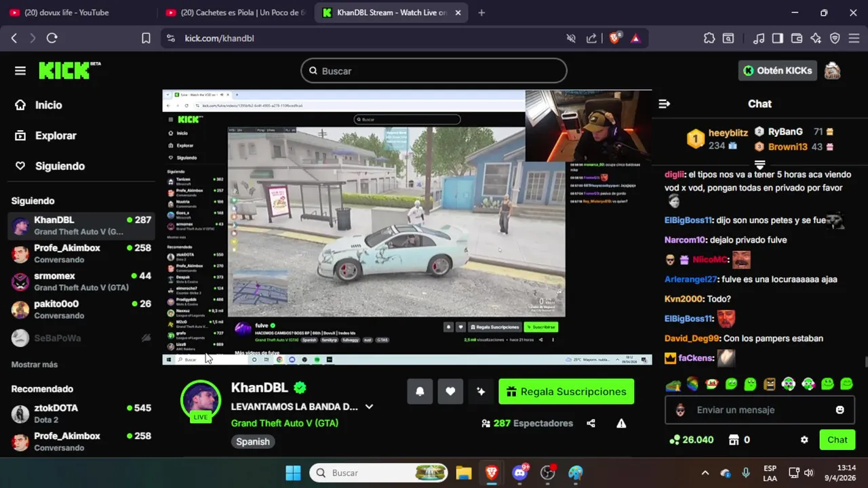868x488 pixels.
Task: Insert the rainbow emote into chat
Action: 692,384
